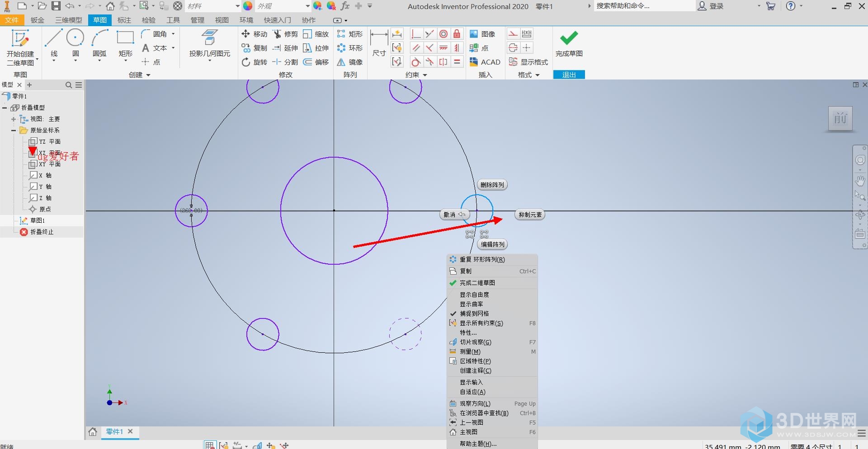
Task: Open the 材料 material combo box
Action: (213, 6)
